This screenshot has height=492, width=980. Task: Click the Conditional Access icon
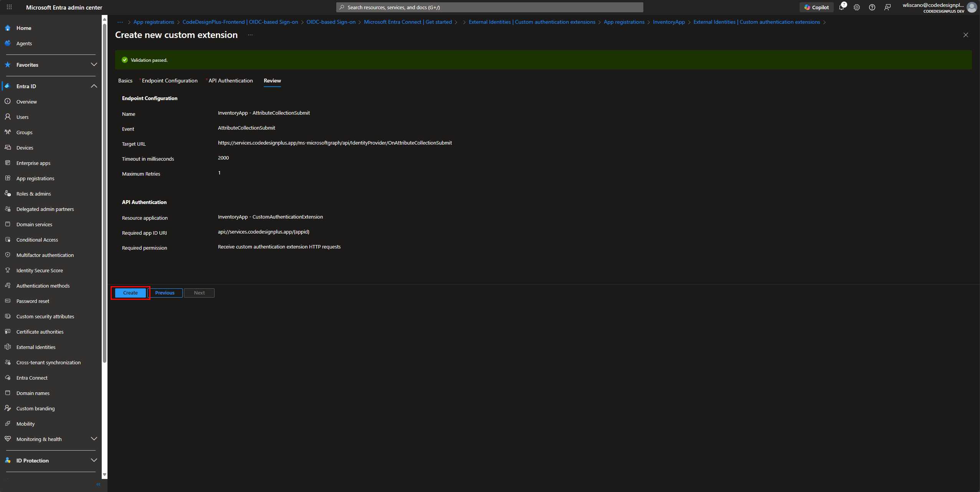tap(8, 239)
